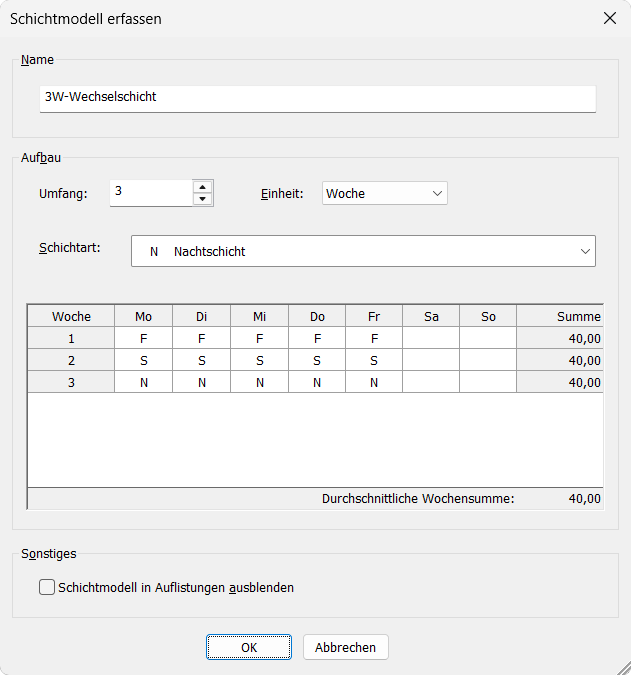Click the week 1 Summe value

pyautogui.click(x=560, y=338)
